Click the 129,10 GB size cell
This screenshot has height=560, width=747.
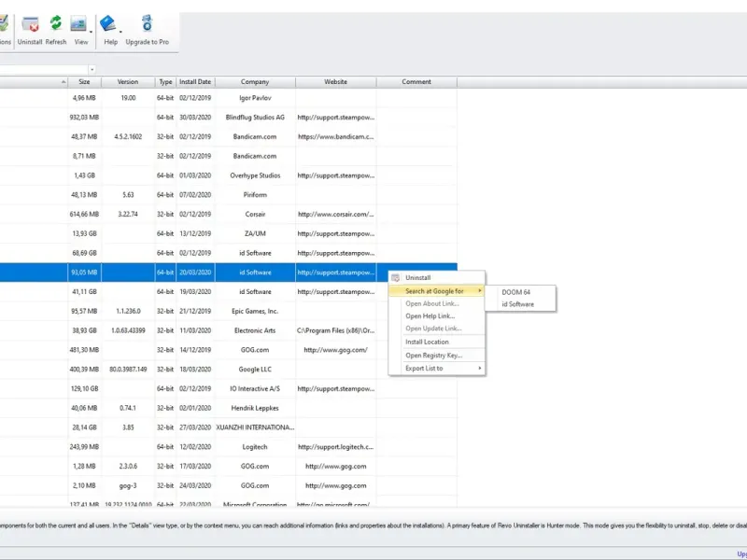84,389
